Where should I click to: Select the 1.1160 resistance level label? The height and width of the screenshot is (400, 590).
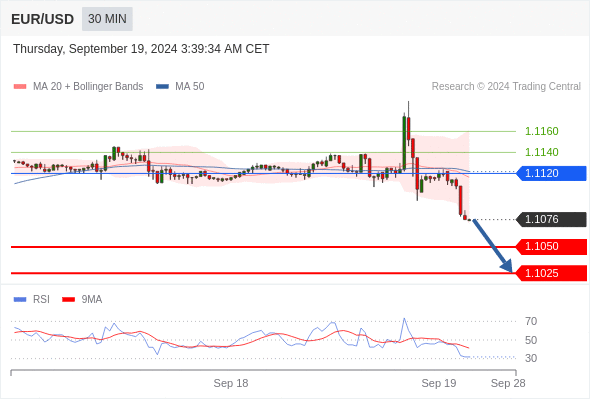point(541,131)
